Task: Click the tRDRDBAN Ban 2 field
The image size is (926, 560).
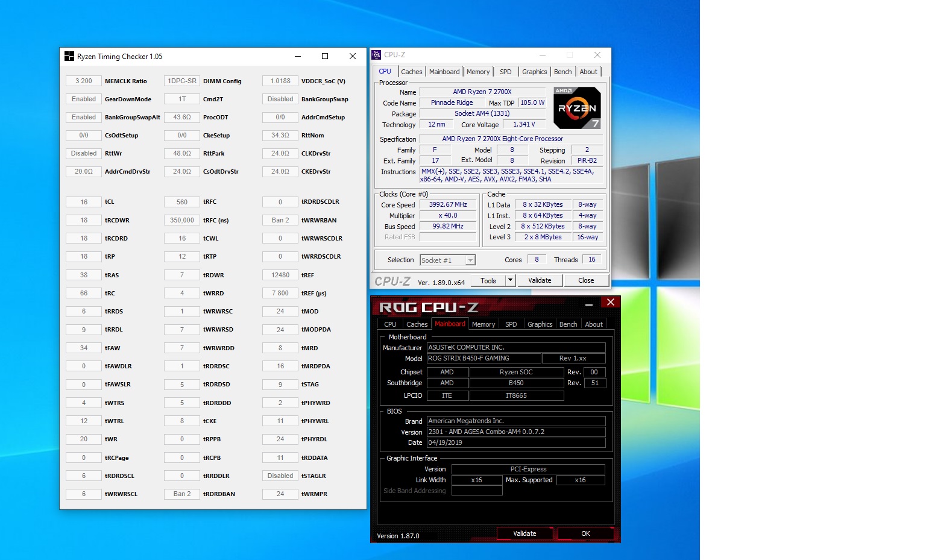Action: (182, 494)
